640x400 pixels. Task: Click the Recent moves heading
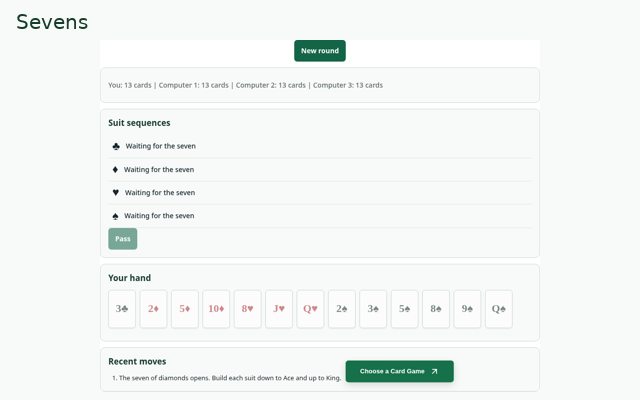[x=137, y=362]
